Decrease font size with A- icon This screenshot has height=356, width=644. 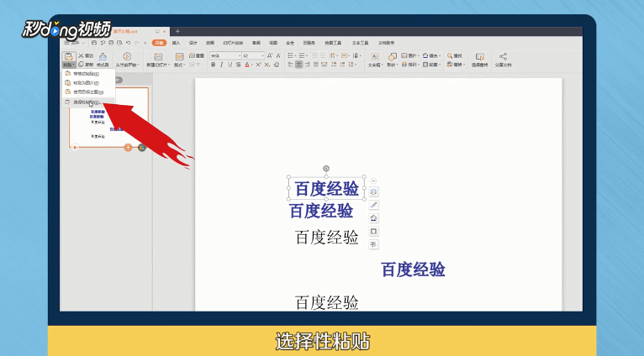click(x=278, y=55)
